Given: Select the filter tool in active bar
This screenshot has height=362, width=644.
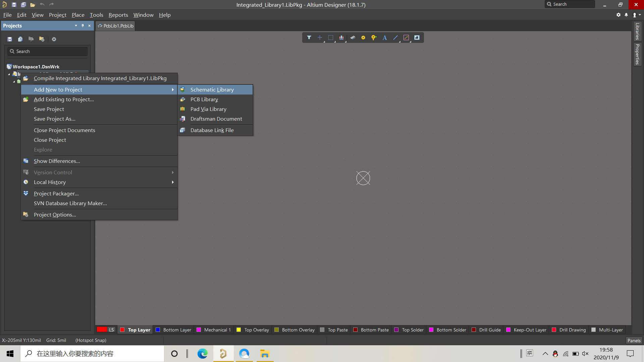Looking at the screenshot, I should 309,38.
